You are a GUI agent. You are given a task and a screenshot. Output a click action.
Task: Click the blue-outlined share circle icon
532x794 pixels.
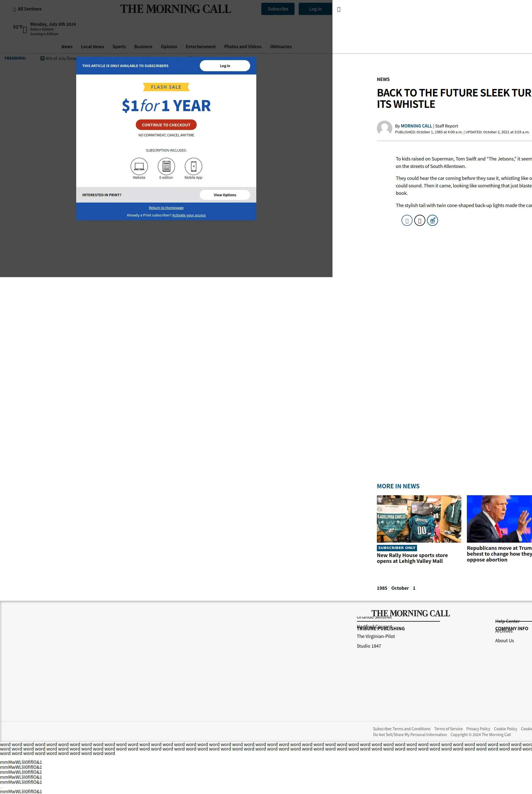[407, 221]
